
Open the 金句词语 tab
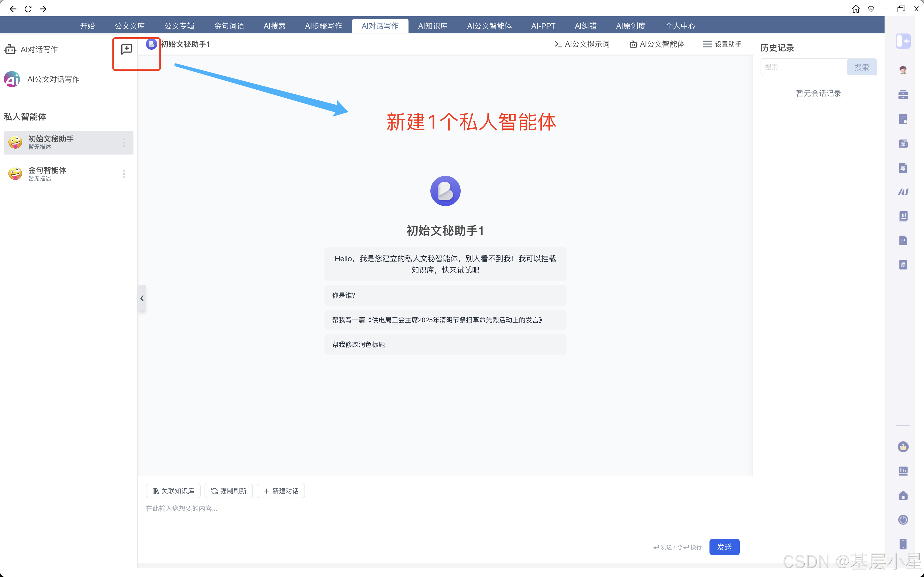229,26
